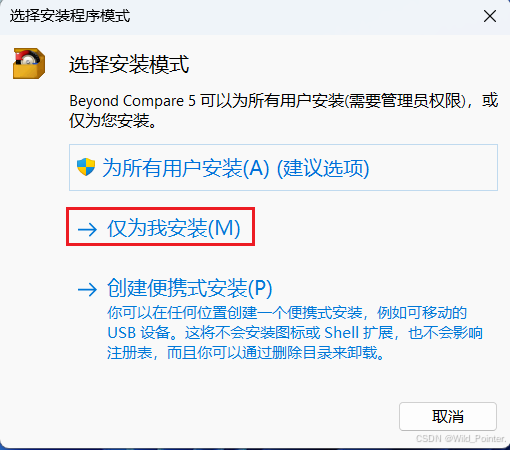Click empty area inside all-users option box
Screen dimensions: 510x450
click(x=433, y=167)
